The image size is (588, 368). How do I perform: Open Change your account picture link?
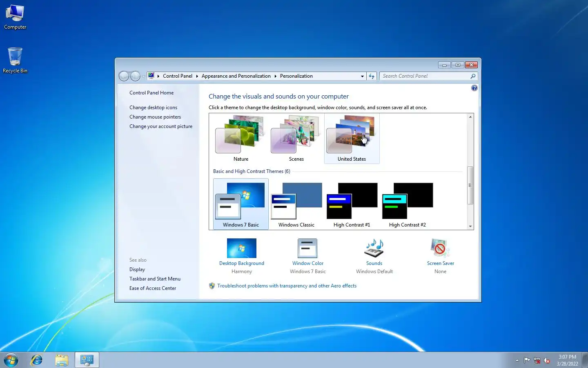161,126
